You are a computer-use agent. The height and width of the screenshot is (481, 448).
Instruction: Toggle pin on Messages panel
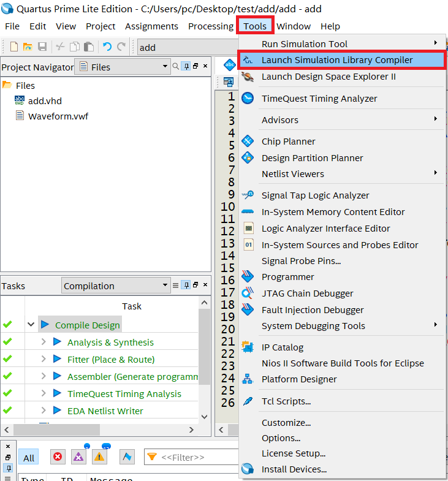9,468
